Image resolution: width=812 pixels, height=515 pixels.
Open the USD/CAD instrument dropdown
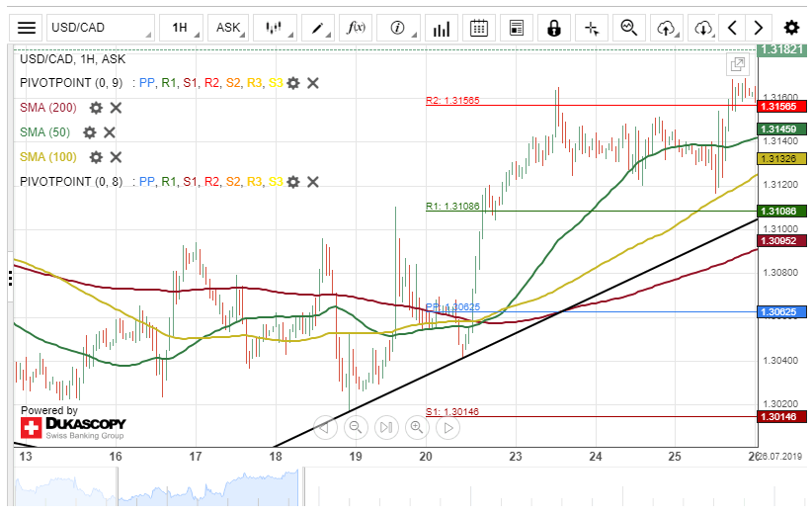pyautogui.click(x=100, y=28)
